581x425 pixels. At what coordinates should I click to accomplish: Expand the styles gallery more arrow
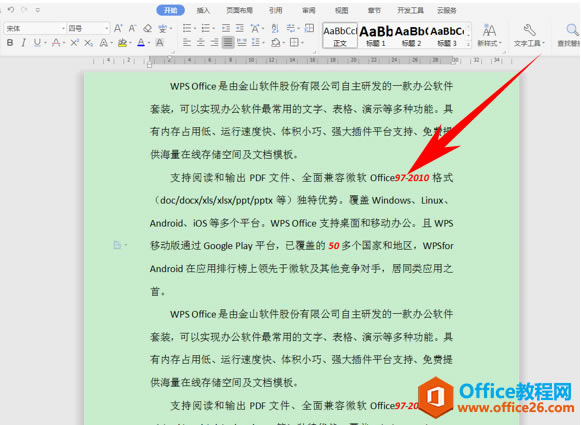[x=468, y=44]
